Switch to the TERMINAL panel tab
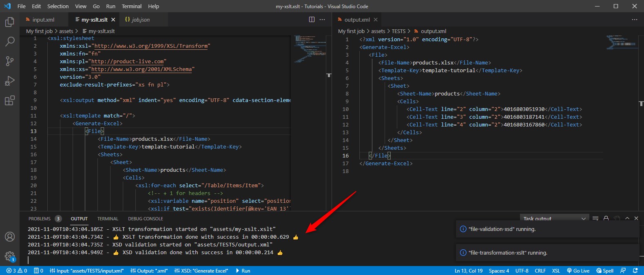Viewport: 644px width, 275px height. pyautogui.click(x=108, y=219)
